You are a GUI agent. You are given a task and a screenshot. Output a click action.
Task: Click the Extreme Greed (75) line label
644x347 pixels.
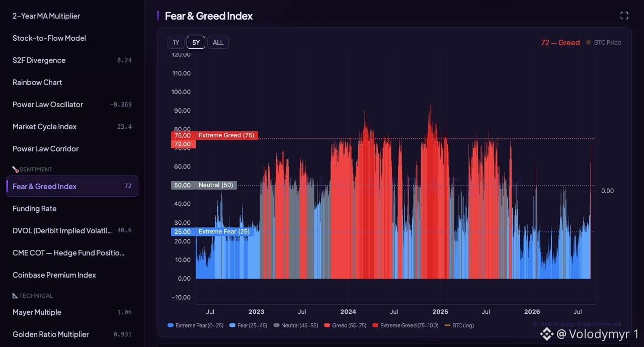pyautogui.click(x=227, y=135)
